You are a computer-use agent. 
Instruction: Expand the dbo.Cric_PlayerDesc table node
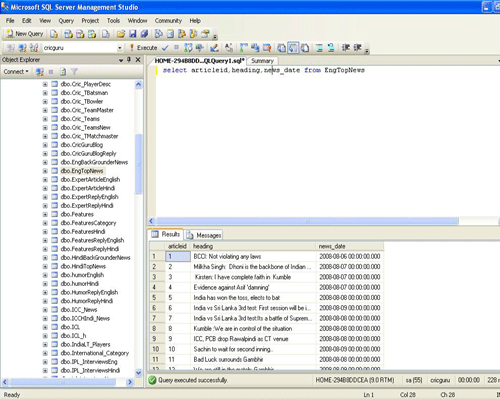pos(45,84)
